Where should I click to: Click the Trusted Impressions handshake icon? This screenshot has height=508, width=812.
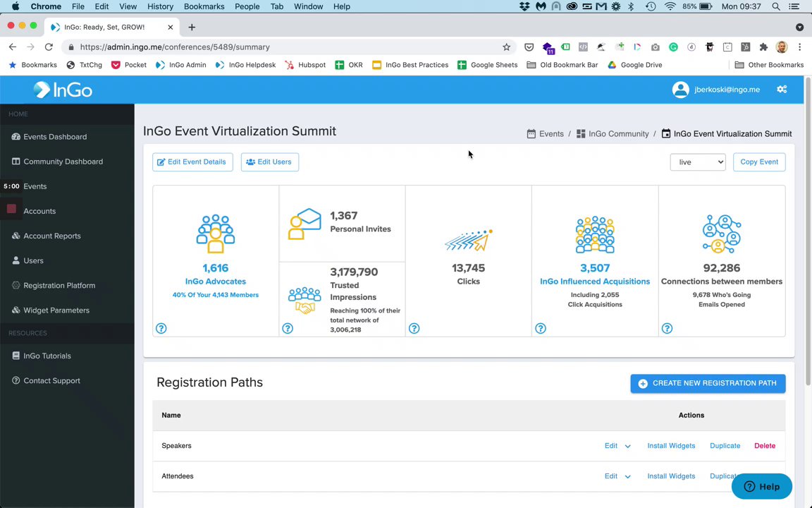tap(304, 301)
